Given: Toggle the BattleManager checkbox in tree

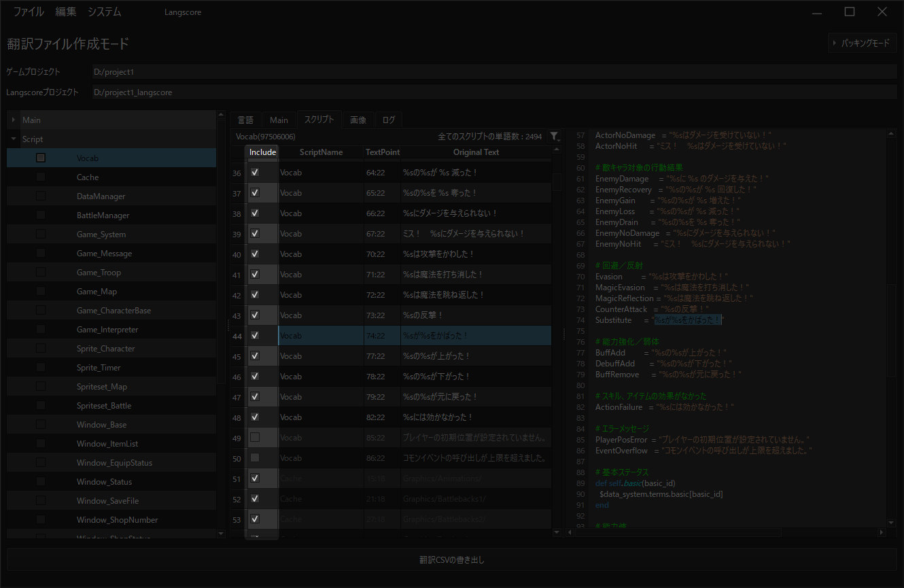Looking at the screenshot, I should (x=41, y=215).
